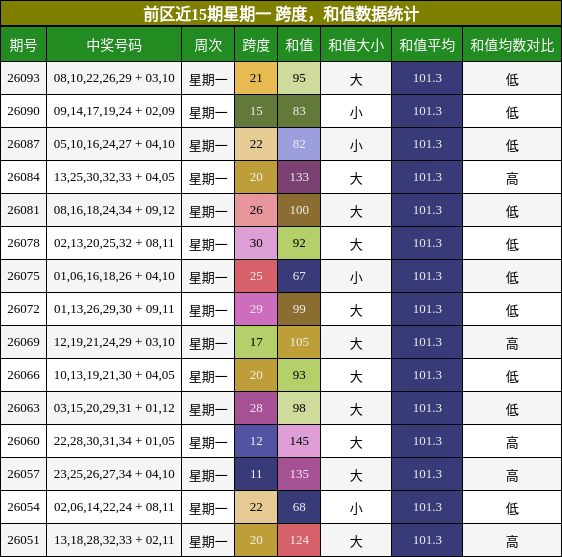Click span value 22 in row 26054
The image size is (562, 557).
[256, 507]
